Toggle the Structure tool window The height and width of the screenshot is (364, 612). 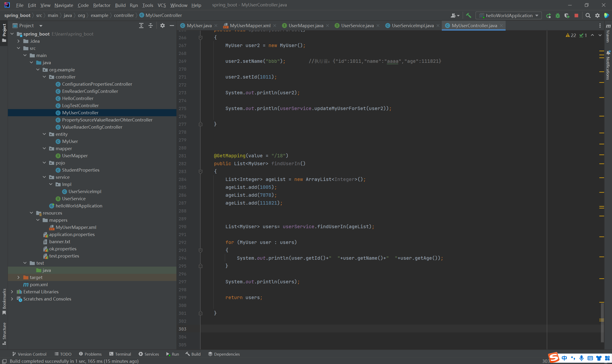pyautogui.click(x=4, y=333)
